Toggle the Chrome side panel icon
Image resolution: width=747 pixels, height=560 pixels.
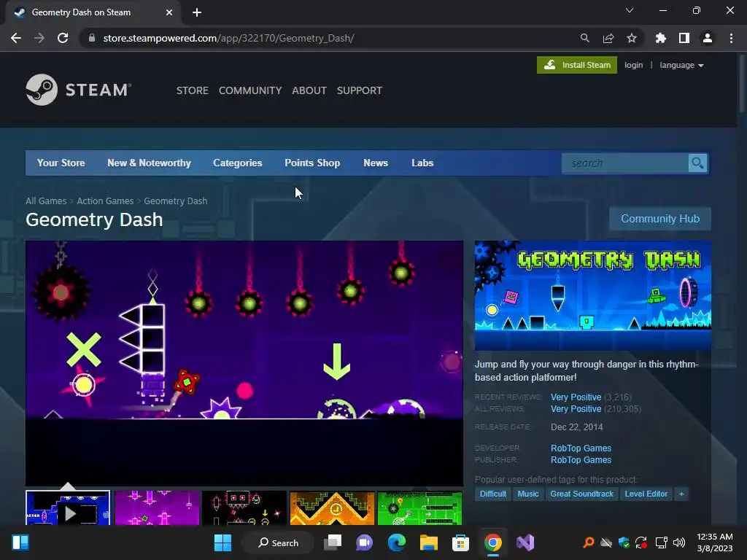pyautogui.click(x=684, y=38)
